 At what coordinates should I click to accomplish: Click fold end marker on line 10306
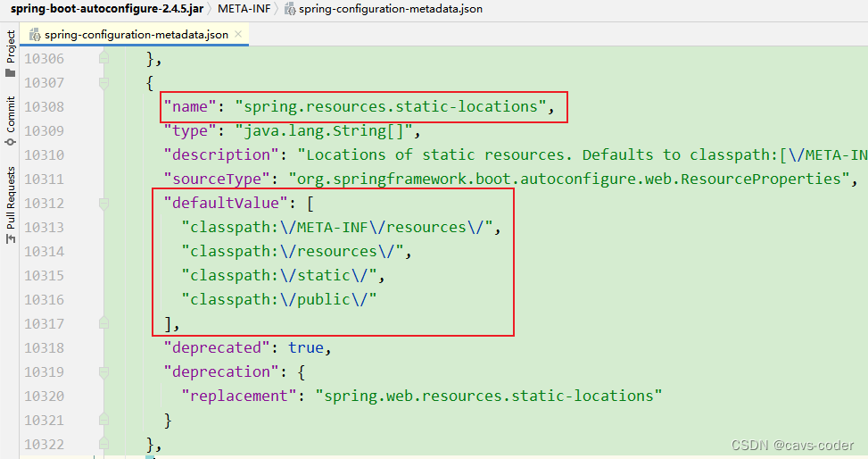pos(103,58)
